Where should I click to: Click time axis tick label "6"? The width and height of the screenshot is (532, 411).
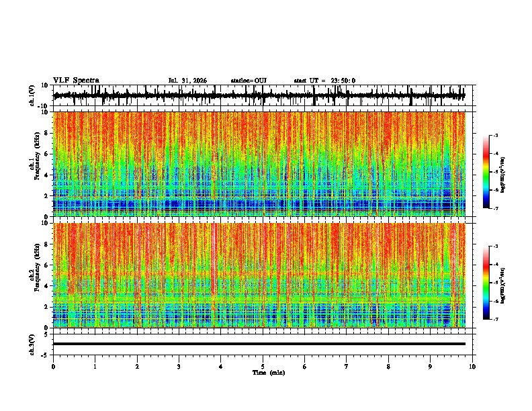(x=305, y=367)
